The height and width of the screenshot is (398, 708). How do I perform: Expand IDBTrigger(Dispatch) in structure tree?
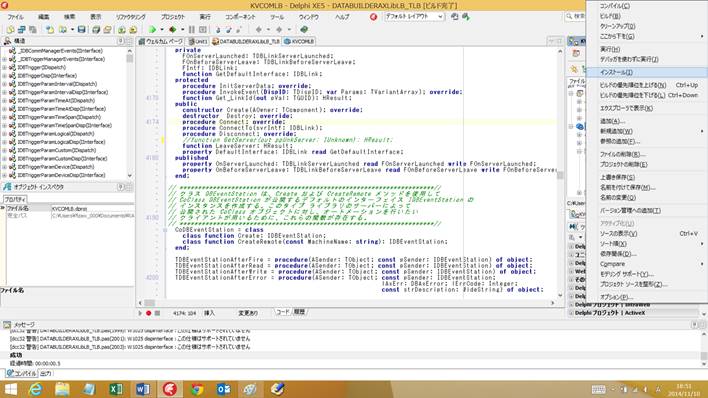point(5,67)
